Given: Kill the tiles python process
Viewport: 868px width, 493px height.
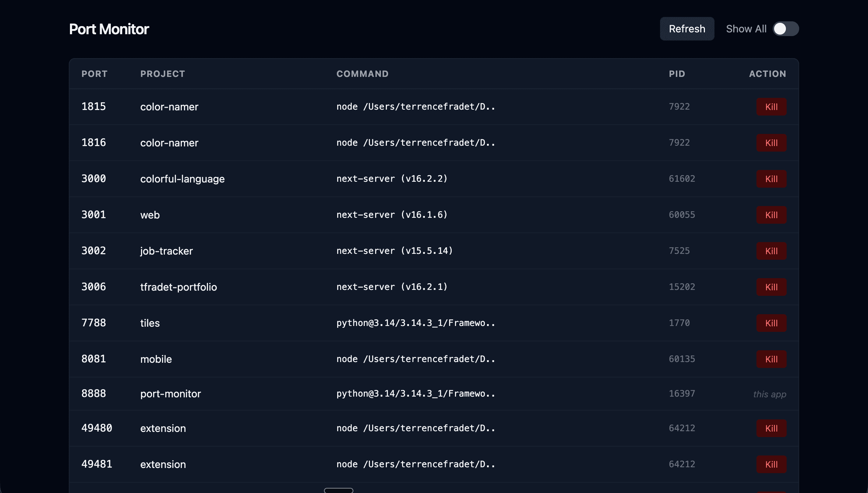Looking at the screenshot, I should (x=772, y=323).
